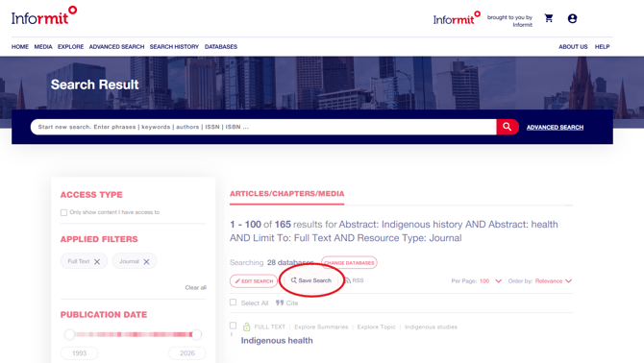644x363 pixels.
Task: Click the Change Databases button
Action: tap(349, 262)
